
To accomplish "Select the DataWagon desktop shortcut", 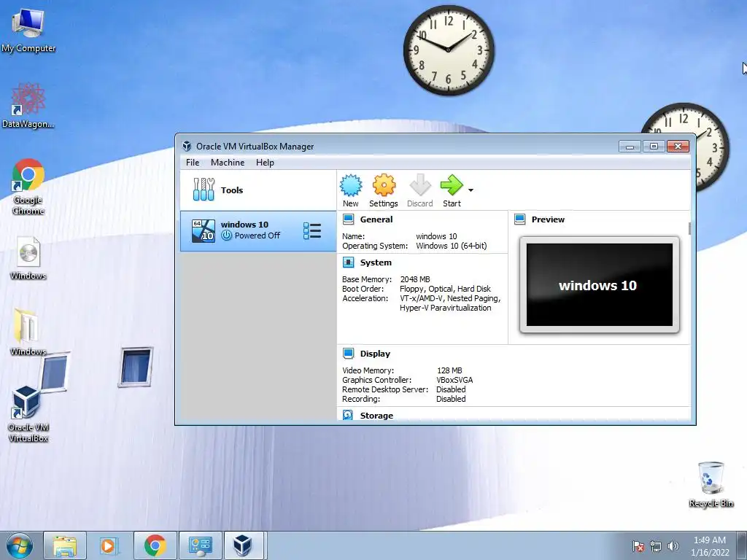I will (28, 106).
